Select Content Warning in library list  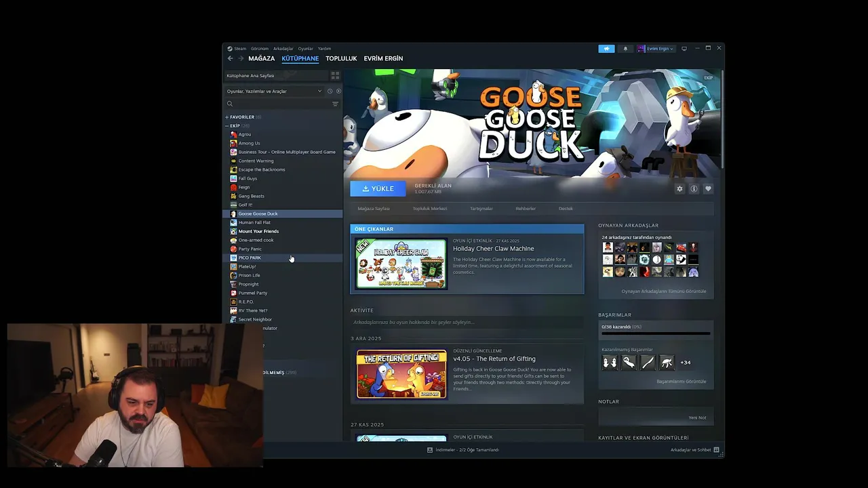(x=283, y=161)
